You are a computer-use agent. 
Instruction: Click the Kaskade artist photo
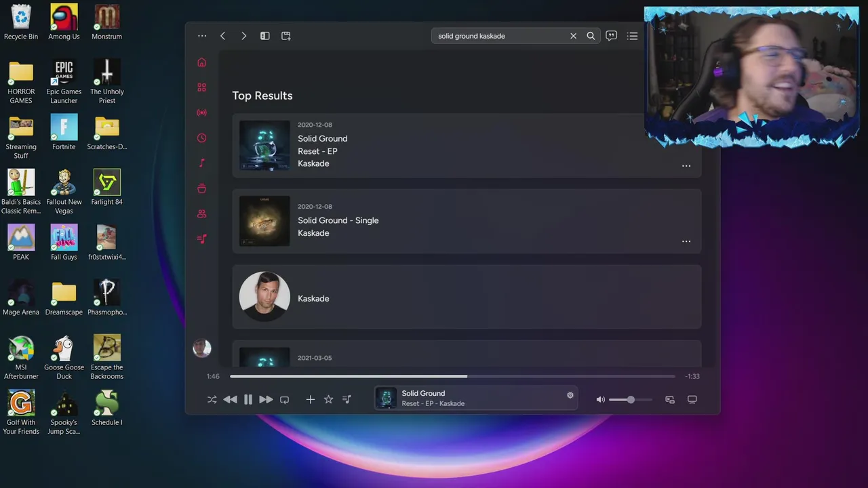264,297
